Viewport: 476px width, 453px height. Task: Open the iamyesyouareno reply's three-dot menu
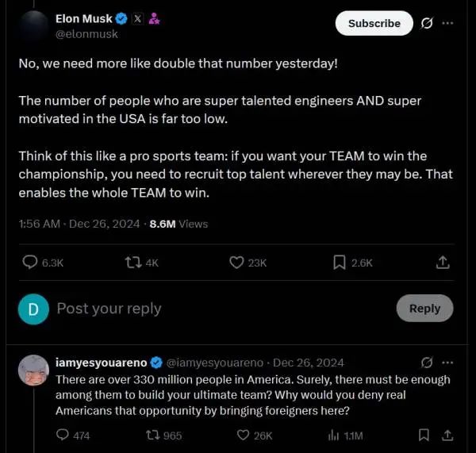pos(447,362)
